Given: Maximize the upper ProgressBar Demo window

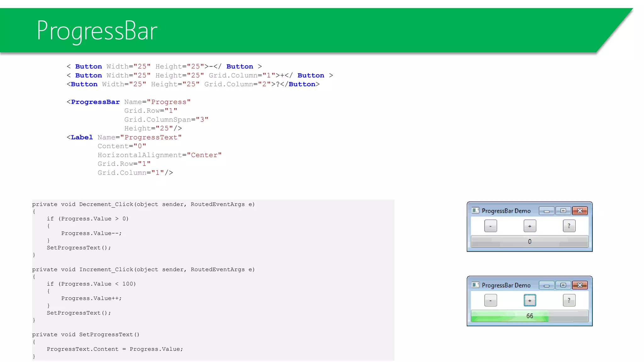Looking at the screenshot, I should (x=563, y=211).
